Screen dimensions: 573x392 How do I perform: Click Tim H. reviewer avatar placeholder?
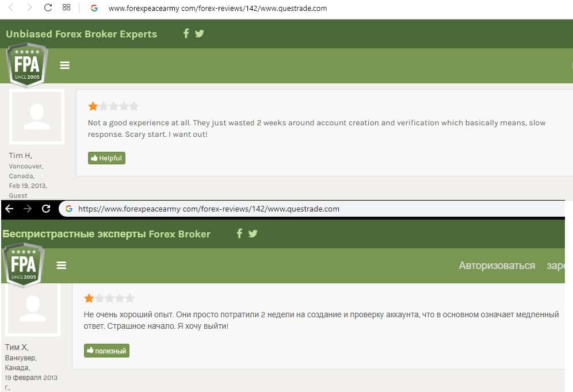(x=37, y=117)
